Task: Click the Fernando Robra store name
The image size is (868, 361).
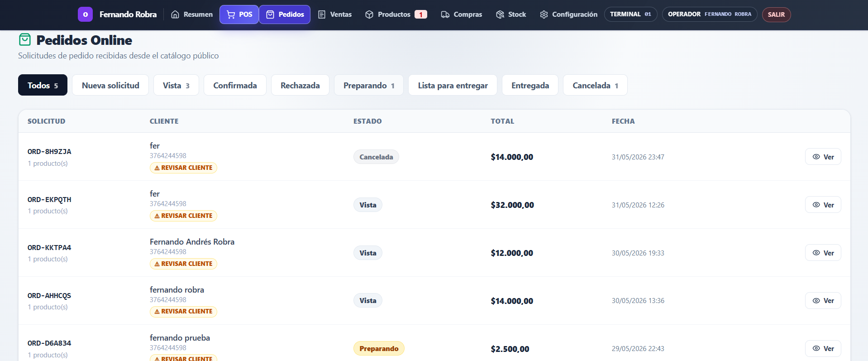Action: coord(128,14)
